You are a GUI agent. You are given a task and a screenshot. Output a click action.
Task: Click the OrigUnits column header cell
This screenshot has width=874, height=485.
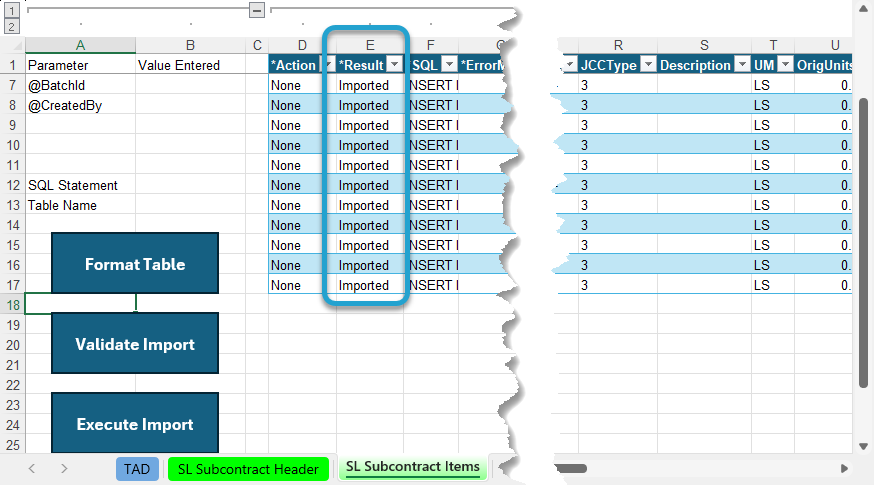point(823,65)
